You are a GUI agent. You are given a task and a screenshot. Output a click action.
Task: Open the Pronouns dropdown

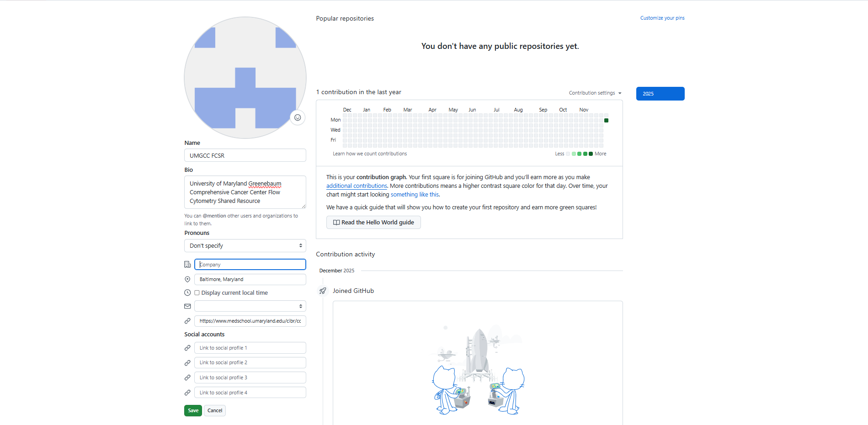pyautogui.click(x=245, y=246)
